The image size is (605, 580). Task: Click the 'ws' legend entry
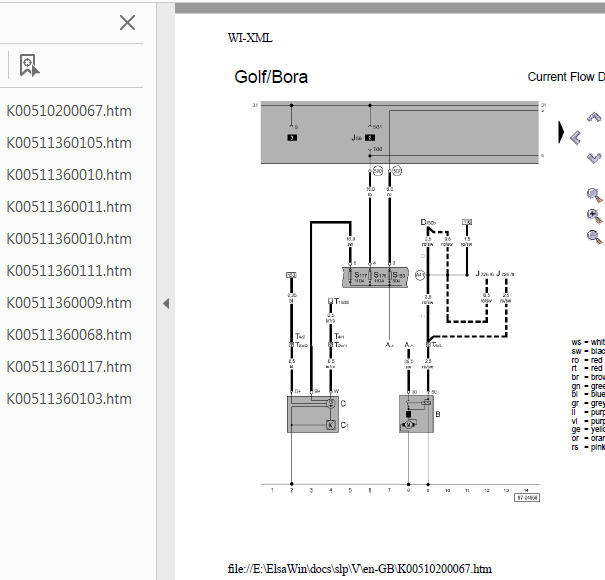588,342
